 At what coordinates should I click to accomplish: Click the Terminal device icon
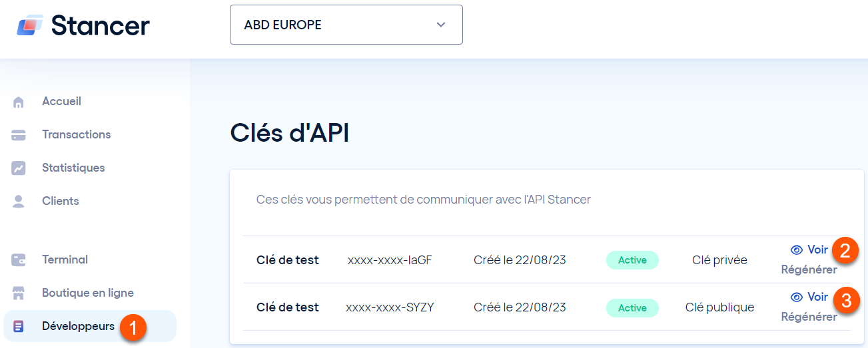pos(19,260)
